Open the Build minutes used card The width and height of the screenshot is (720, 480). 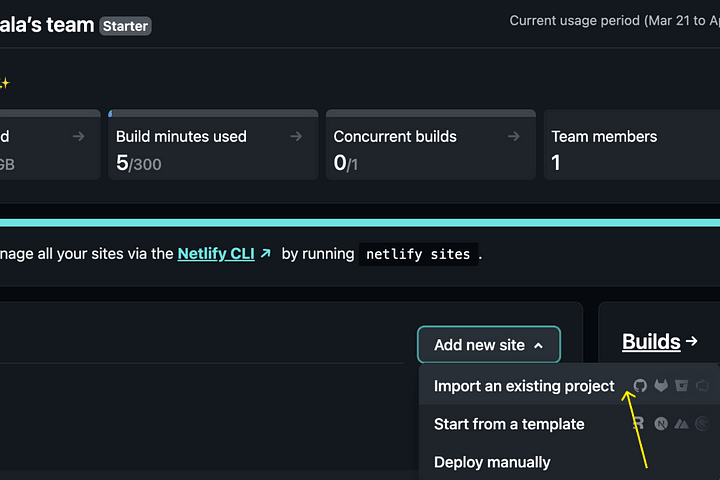click(213, 144)
